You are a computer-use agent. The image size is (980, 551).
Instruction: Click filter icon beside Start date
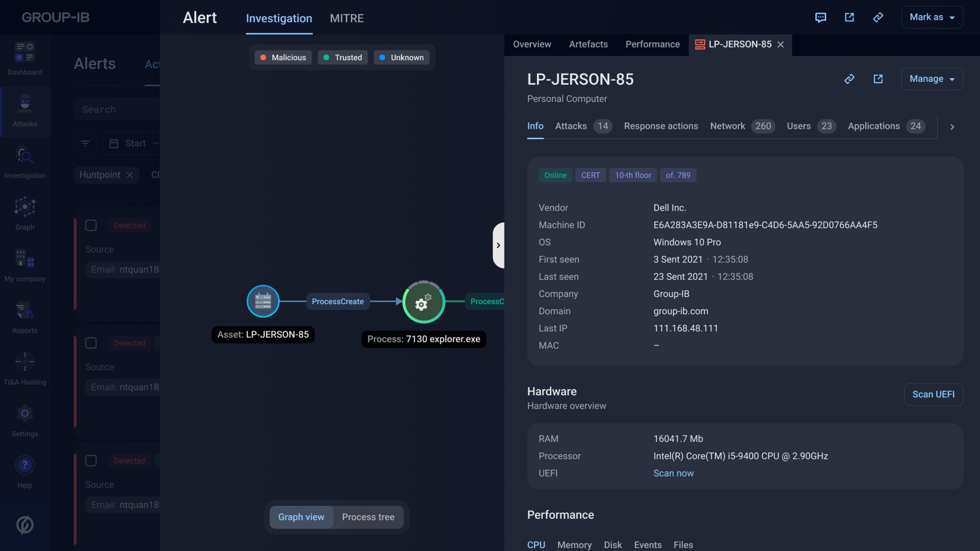click(x=85, y=143)
